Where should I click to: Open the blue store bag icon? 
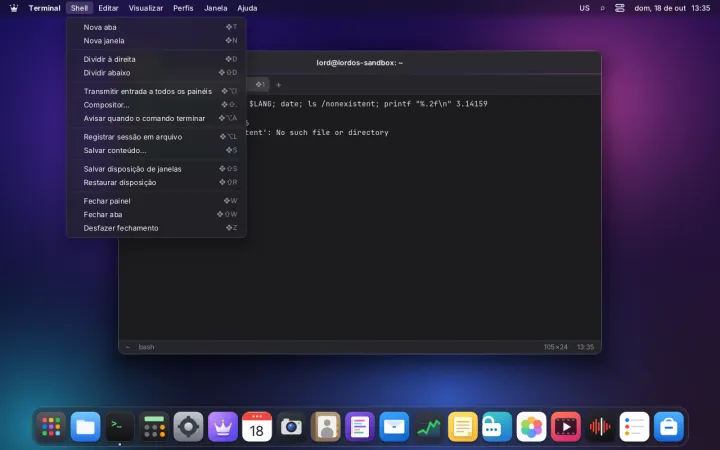pyautogui.click(x=669, y=427)
